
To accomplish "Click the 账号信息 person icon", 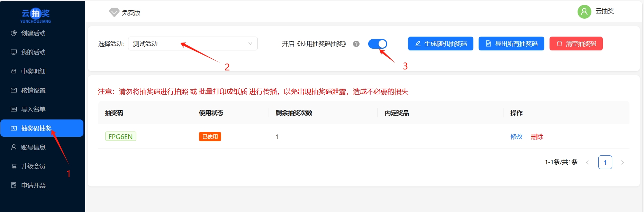I will click(x=14, y=147).
